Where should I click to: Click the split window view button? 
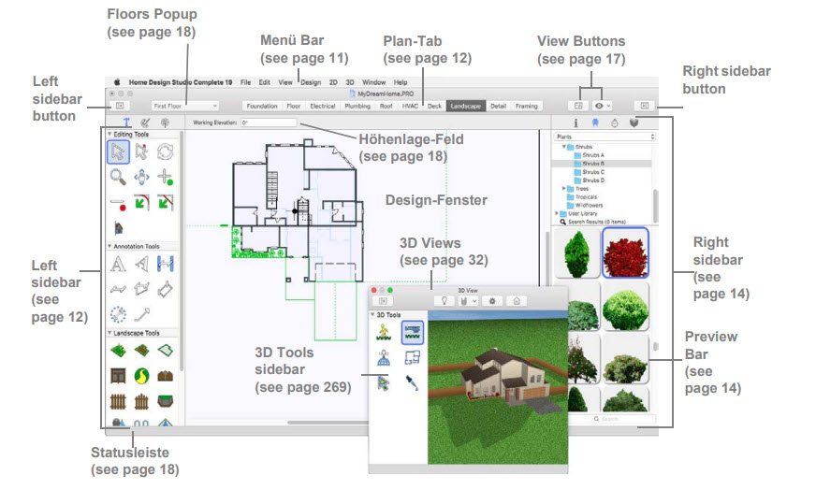click(578, 106)
